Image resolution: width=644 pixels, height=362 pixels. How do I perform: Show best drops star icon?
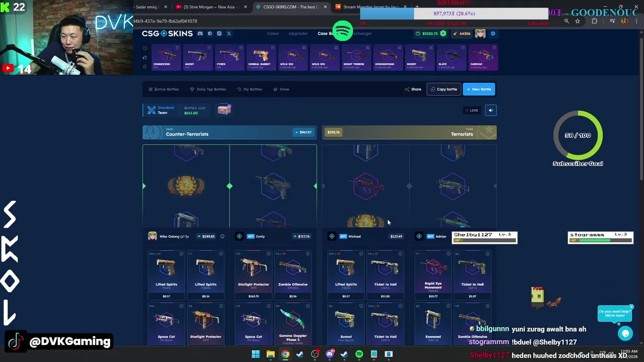(x=145, y=66)
